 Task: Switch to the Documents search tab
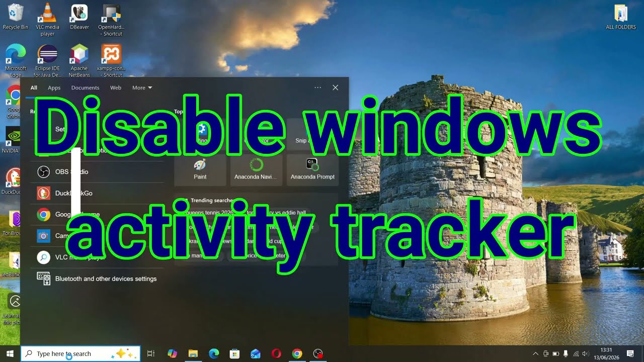tap(85, 87)
